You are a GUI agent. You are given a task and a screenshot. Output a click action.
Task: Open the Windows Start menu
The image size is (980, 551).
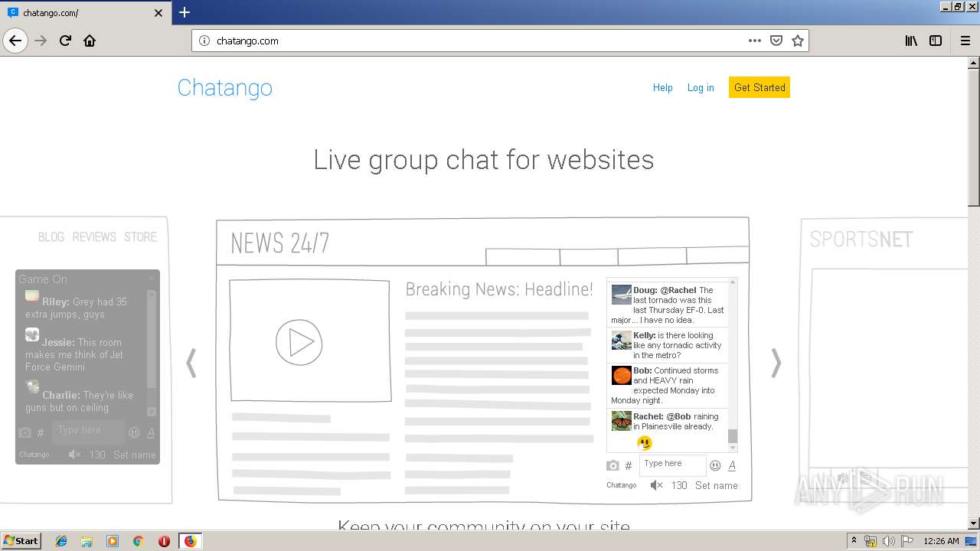(21, 540)
